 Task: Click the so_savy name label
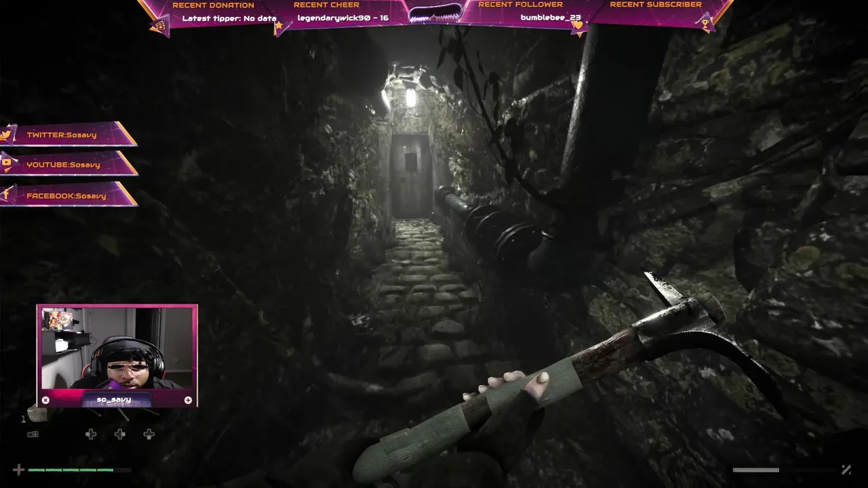pos(114,400)
